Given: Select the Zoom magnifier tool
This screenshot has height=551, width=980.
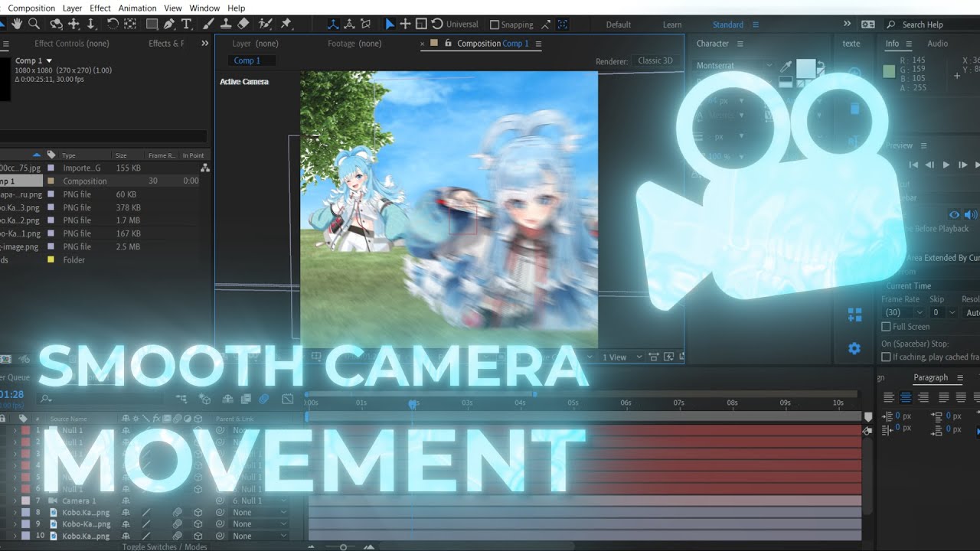Looking at the screenshot, I should 34,24.
